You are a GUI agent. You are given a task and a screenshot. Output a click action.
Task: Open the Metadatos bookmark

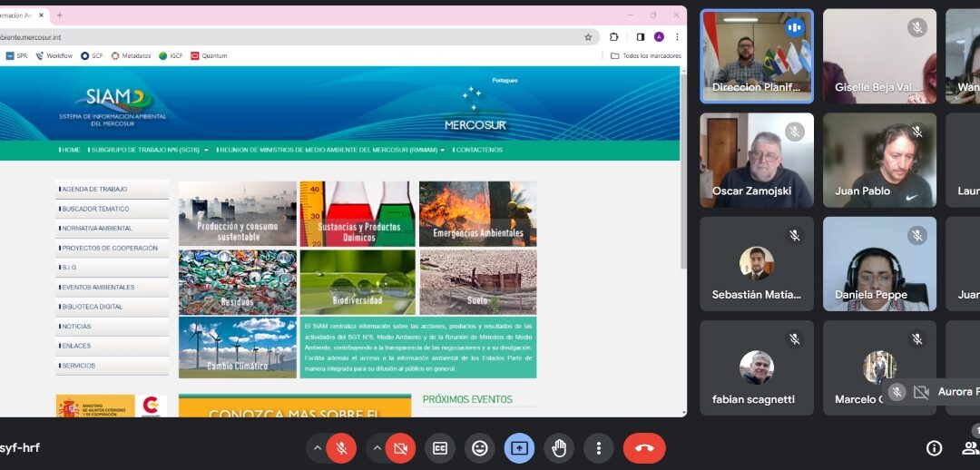(132, 55)
